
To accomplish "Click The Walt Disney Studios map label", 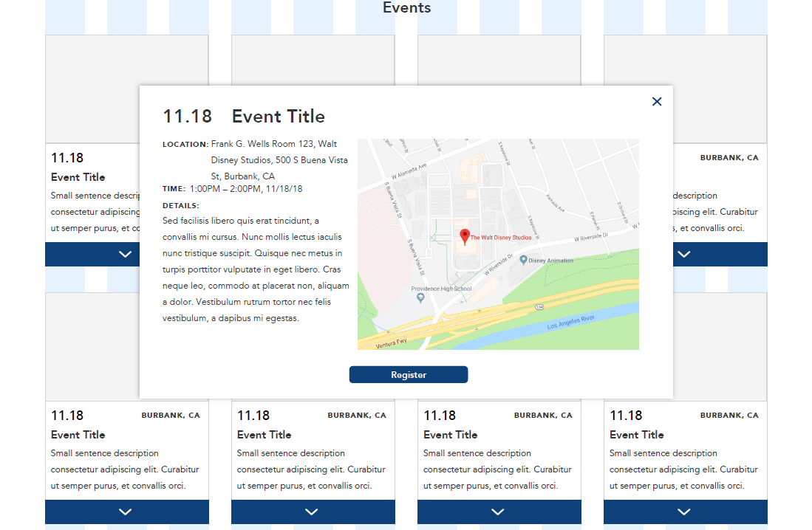I will click(501, 238).
